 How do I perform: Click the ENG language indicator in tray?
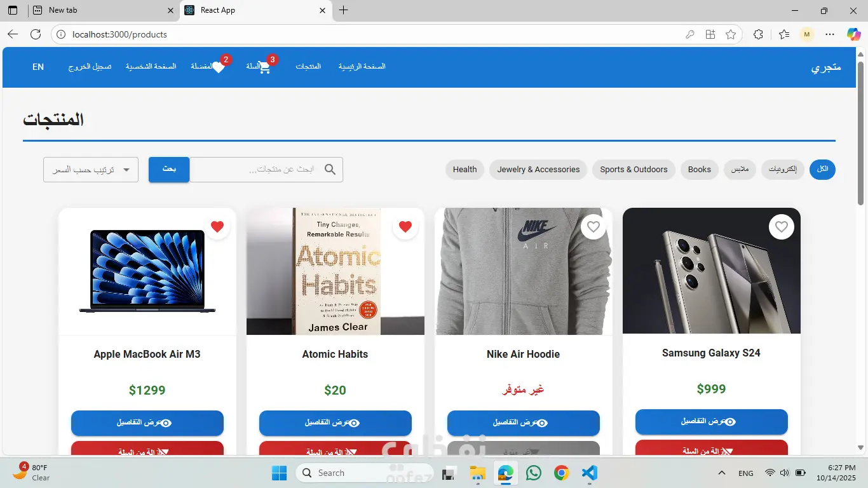tap(746, 473)
